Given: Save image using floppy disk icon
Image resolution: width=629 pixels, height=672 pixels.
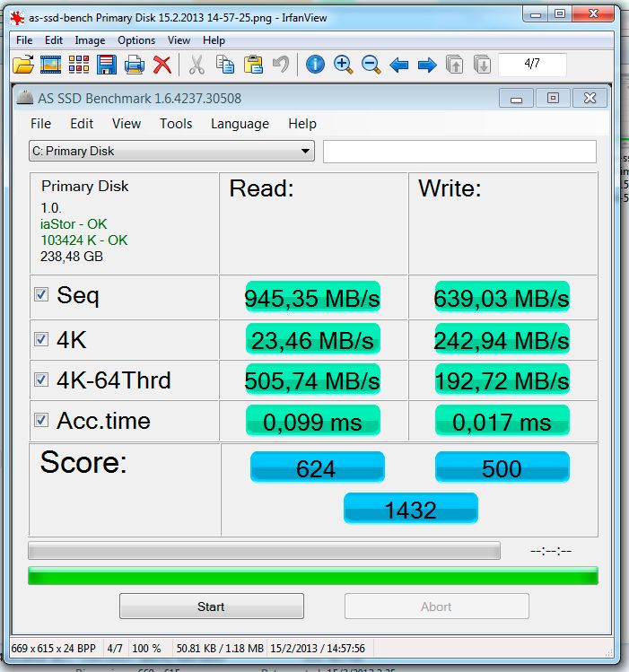Looking at the screenshot, I should pyautogui.click(x=106, y=65).
